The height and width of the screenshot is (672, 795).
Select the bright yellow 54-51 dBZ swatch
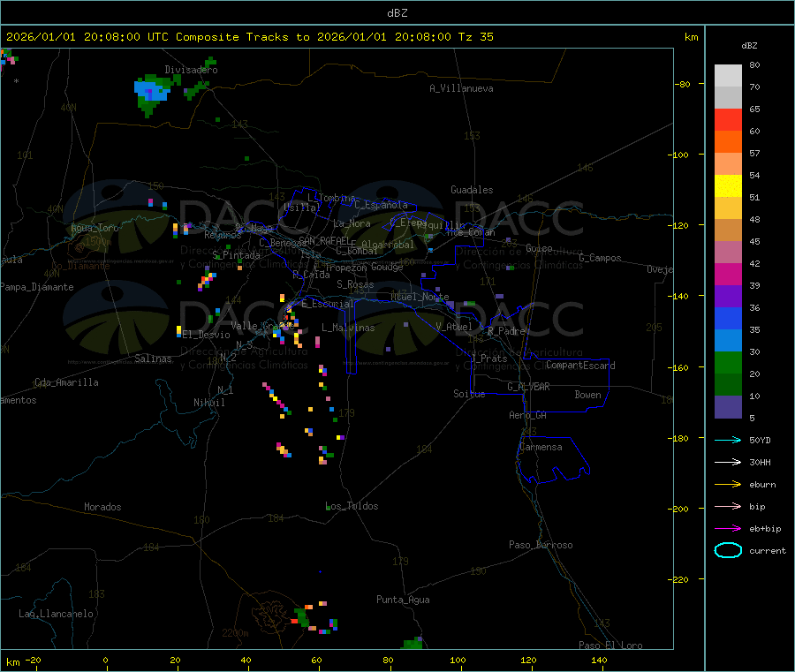coord(728,186)
